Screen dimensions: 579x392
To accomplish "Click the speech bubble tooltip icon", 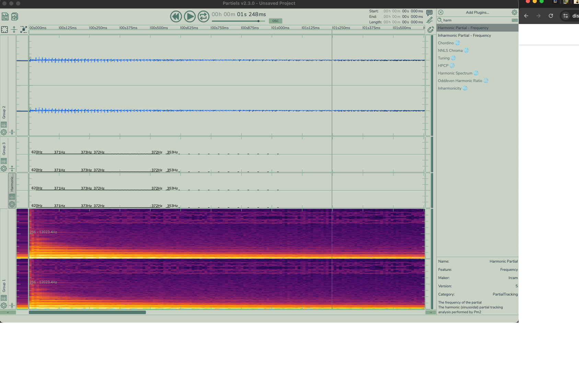I will coord(429,13).
